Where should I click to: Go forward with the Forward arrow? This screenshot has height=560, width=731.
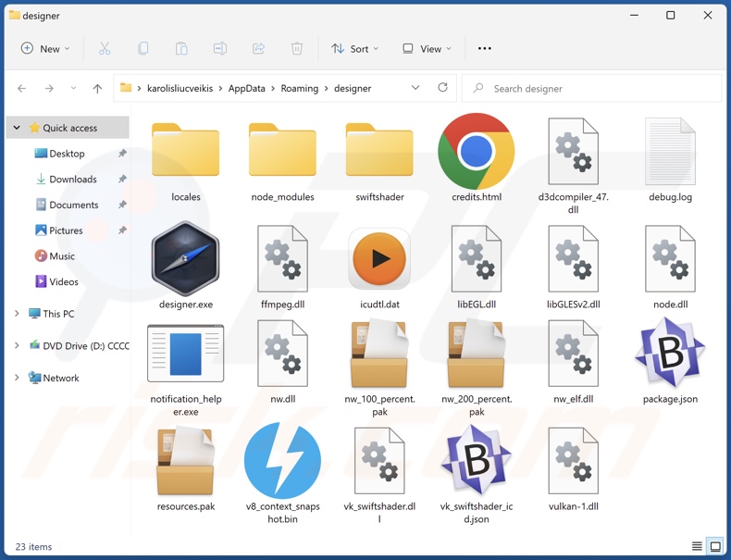(x=49, y=89)
